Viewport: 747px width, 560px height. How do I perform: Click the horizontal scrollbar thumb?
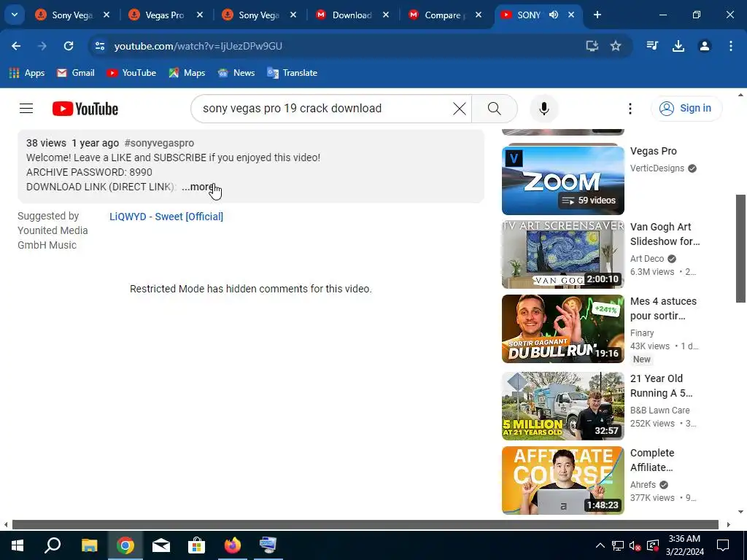tap(365, 524)
